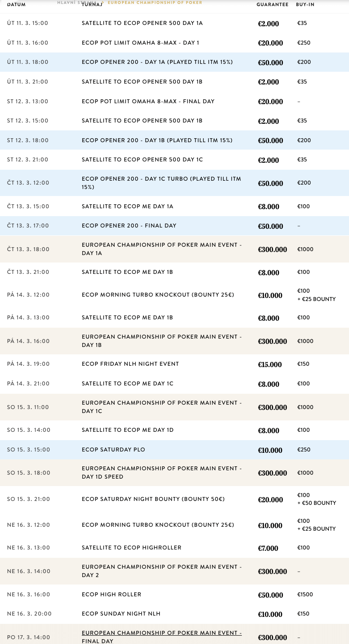Screen dimensions: 349x644
Task: Open the underlined Main Event Final Day link
Action: 161,637
